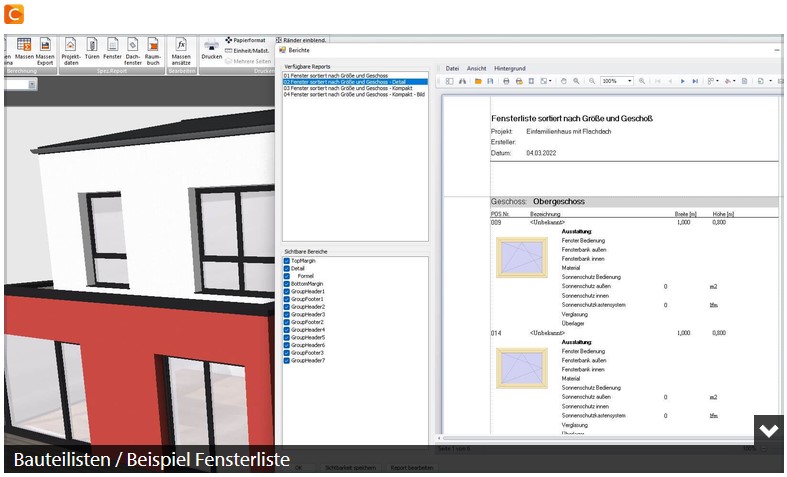Click the save disk icon in report toolbar
787x477 pixels.
point(490,81)
